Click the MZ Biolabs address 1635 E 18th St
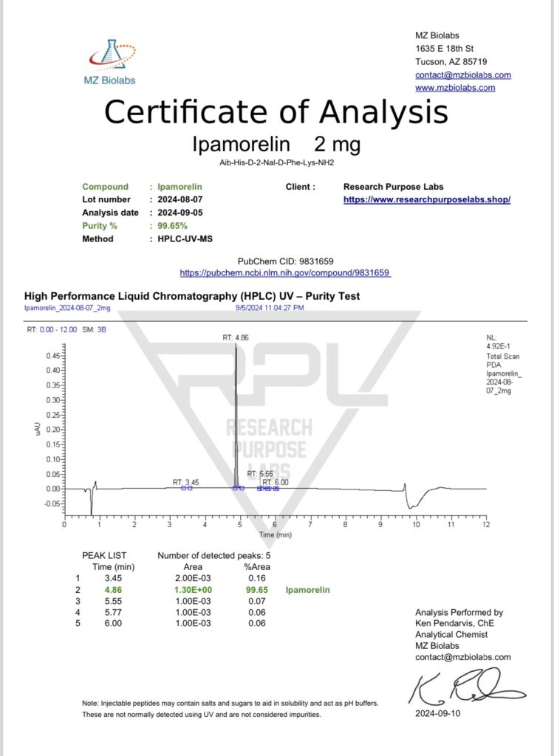This screenshot has height=756, width=554. 445,49
